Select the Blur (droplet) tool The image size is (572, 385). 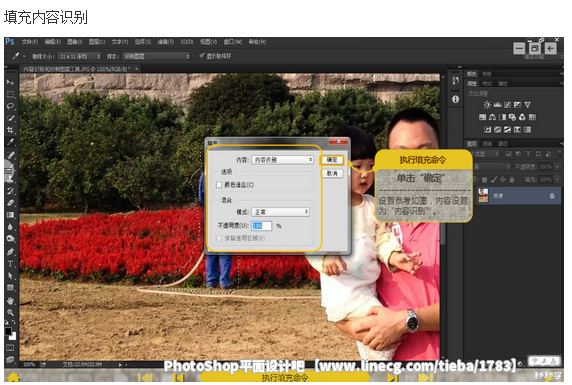[10, 227]
